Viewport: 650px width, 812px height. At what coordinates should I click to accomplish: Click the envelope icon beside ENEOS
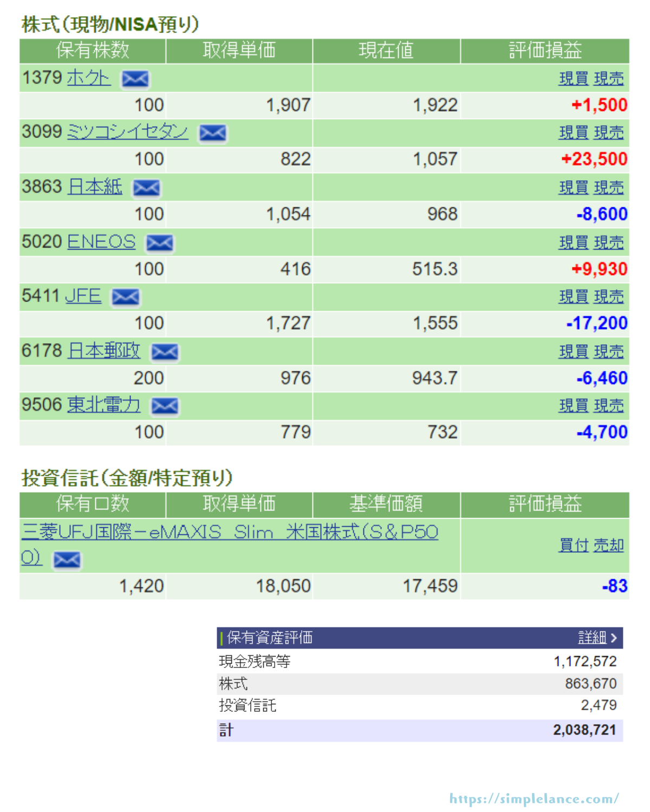160,243
